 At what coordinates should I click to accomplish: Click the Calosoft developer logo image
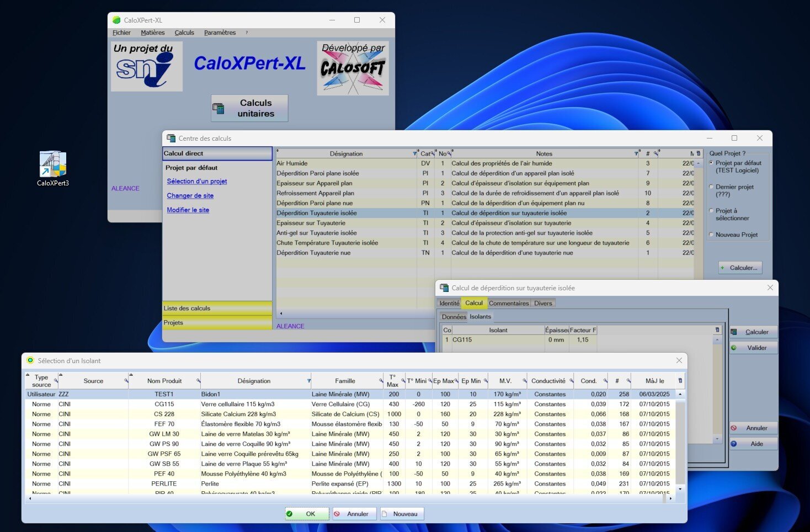[x=353, y=68]
